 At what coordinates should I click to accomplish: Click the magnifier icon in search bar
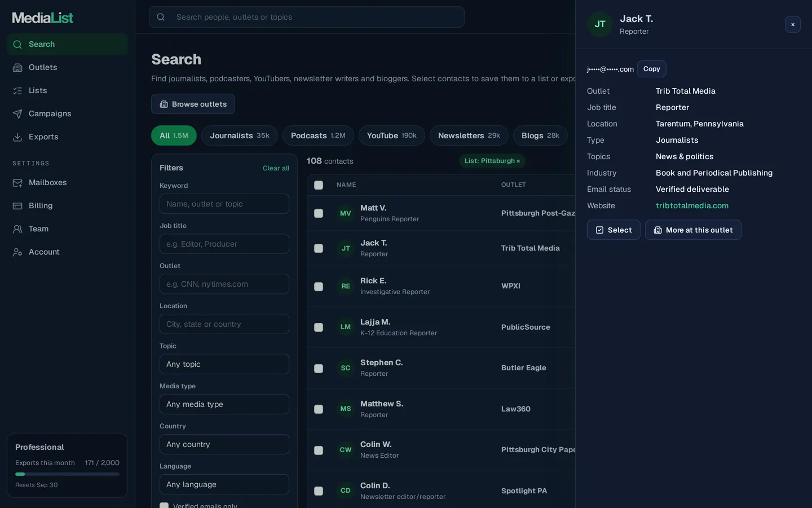click(161, 17)
